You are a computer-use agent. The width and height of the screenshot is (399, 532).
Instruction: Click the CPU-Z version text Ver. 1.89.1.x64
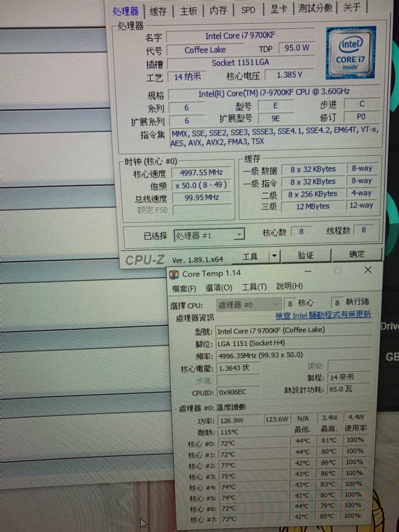click(198, 260)
